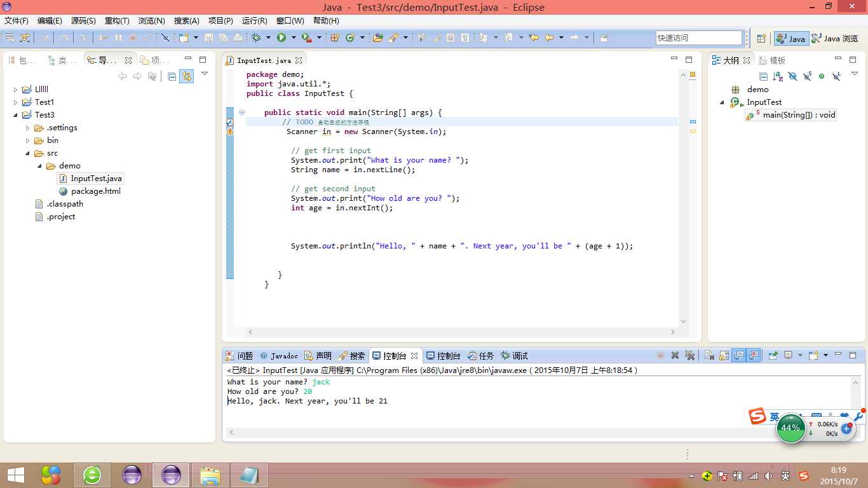Toggle Scroll Lock in console toolbar
868x488 pixels.
[x=724, y=355]
